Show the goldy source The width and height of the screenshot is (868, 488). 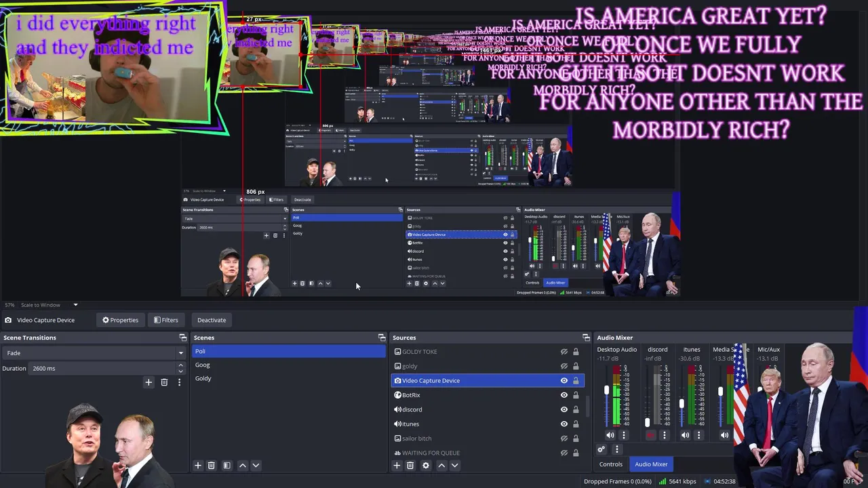coord(564,366)
